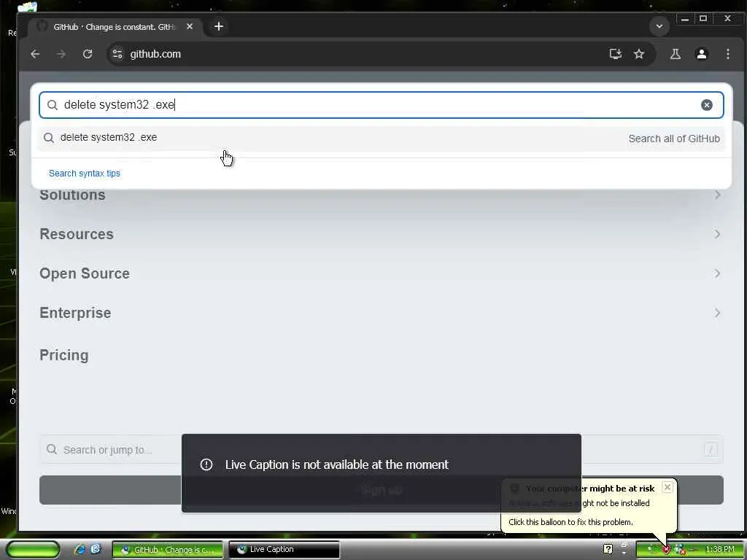Close the 'computer might be at risk' balloon
Image resolution: width=747 pixels, height=560 pixels.
667,487
